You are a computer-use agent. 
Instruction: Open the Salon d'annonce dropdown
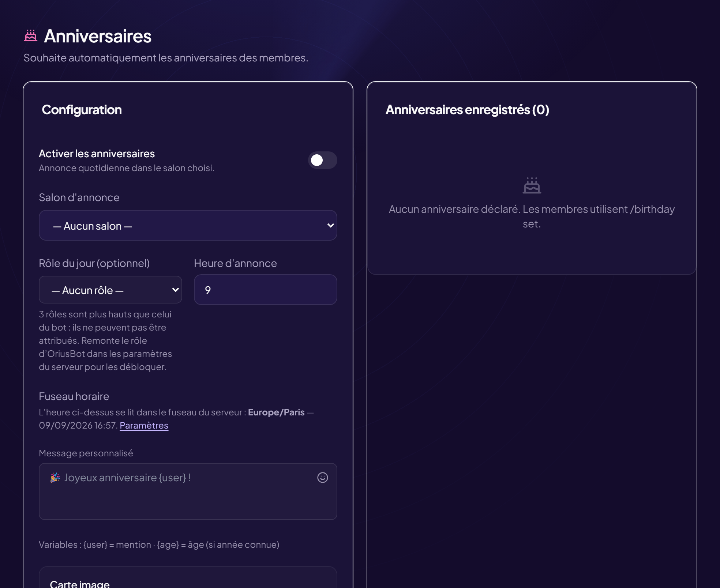pyautogui.click(x=188, y=225)
